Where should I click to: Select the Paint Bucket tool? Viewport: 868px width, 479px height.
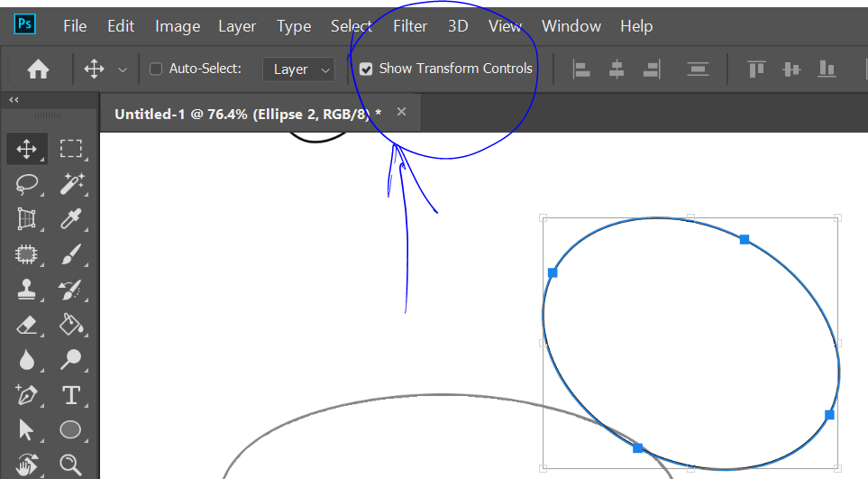point(71,325)
